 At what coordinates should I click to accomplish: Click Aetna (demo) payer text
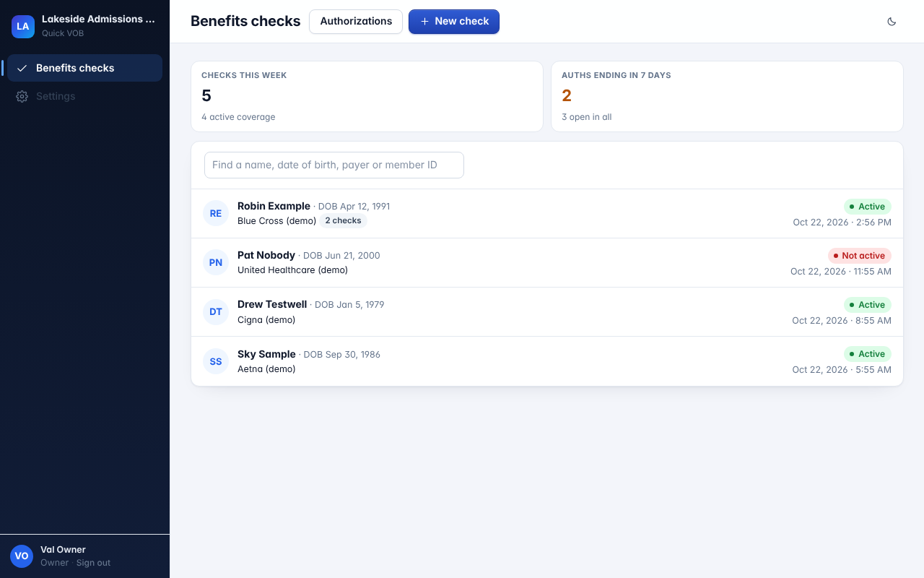266,369
